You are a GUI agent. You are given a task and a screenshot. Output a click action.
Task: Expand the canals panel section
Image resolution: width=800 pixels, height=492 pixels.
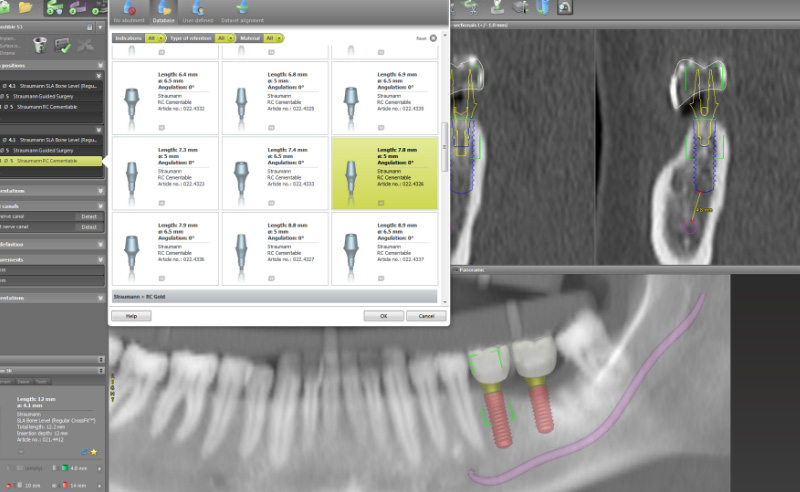(101, 206)
